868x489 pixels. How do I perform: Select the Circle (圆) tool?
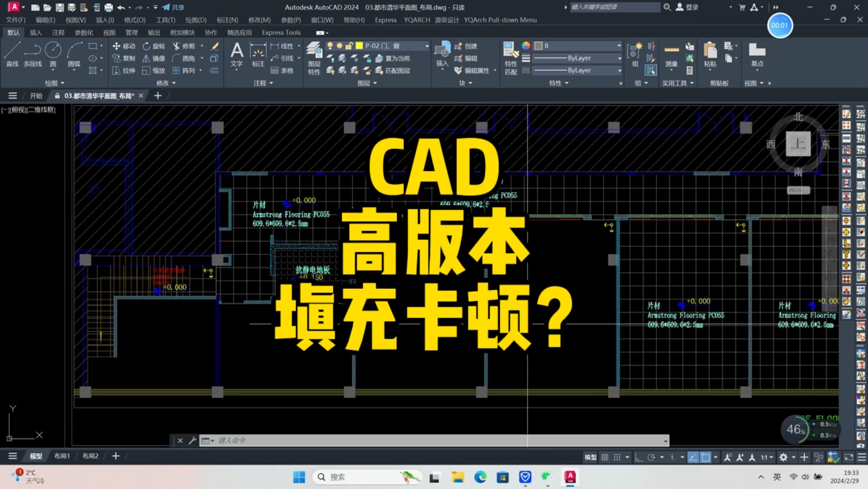(x=53, y=54)
